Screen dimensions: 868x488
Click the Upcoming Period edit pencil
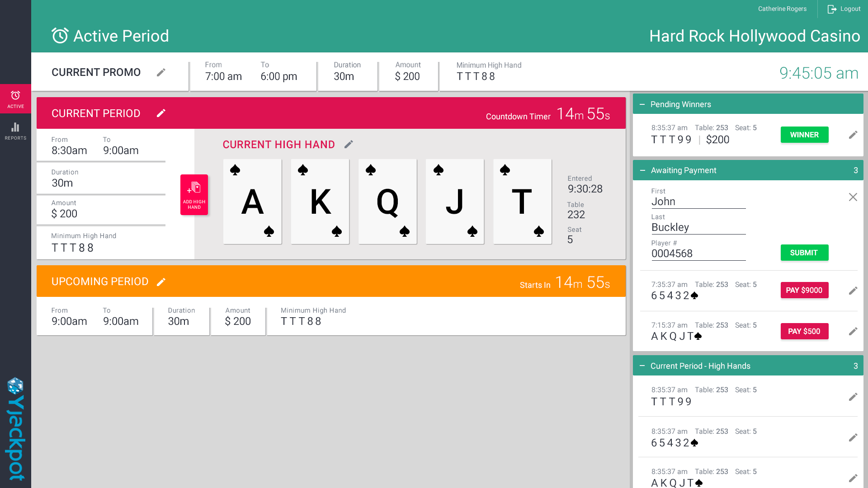point(161,282)
